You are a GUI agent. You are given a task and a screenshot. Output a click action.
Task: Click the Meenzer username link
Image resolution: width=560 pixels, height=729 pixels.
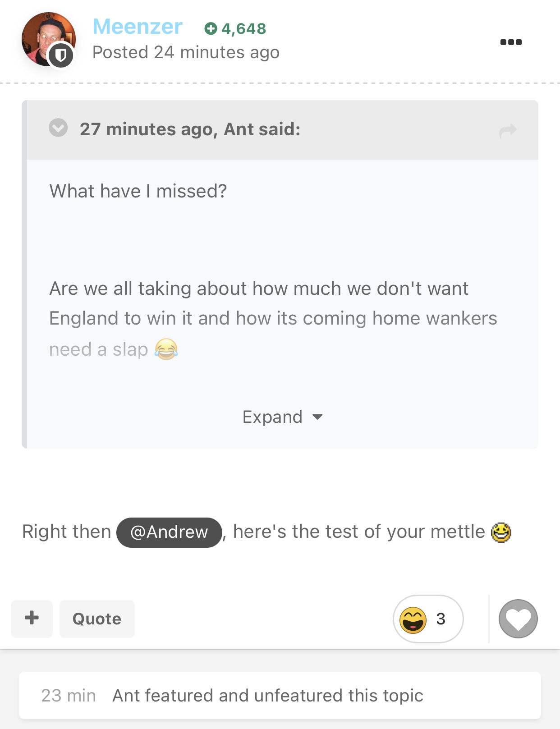[138, 27]
